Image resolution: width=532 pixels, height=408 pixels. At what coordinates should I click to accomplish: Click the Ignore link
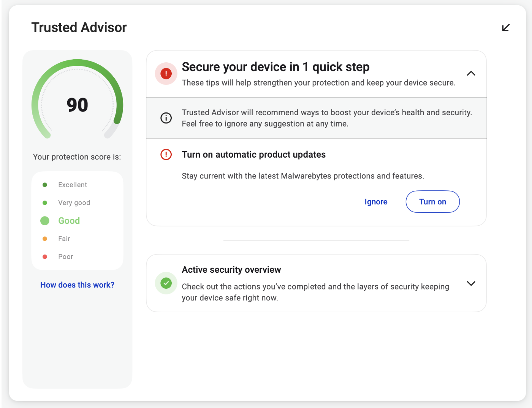376,202
